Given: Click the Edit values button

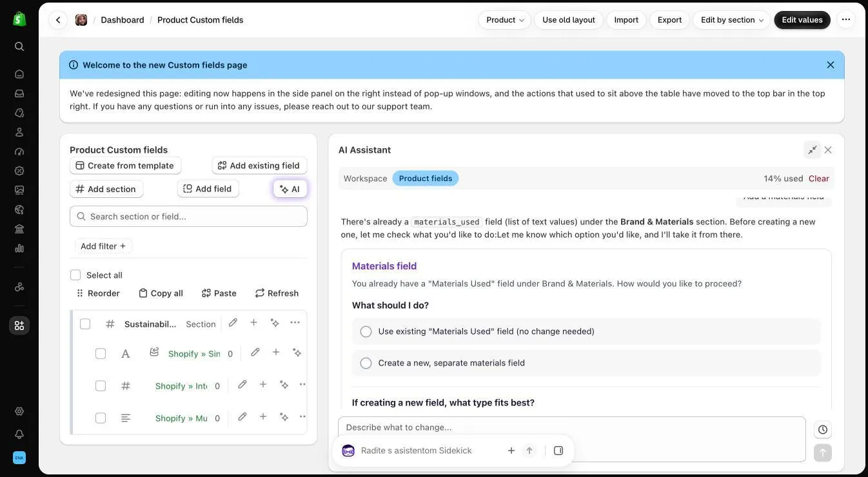Looking at the screenshot, I should (802, 20).
